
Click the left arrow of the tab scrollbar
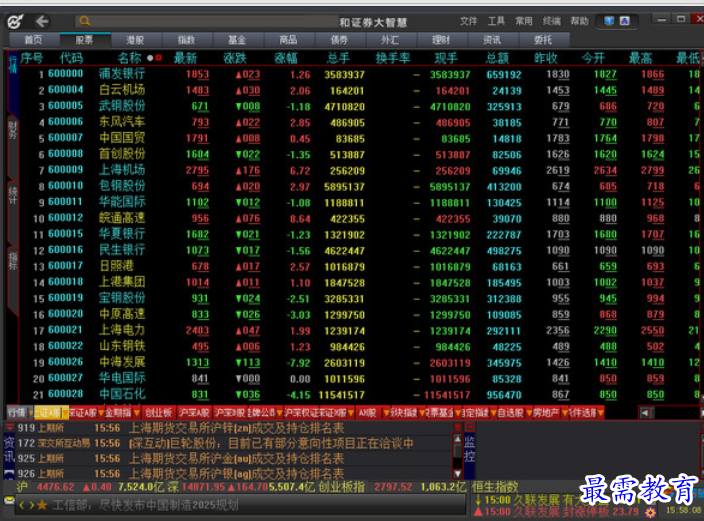point(645,412)
